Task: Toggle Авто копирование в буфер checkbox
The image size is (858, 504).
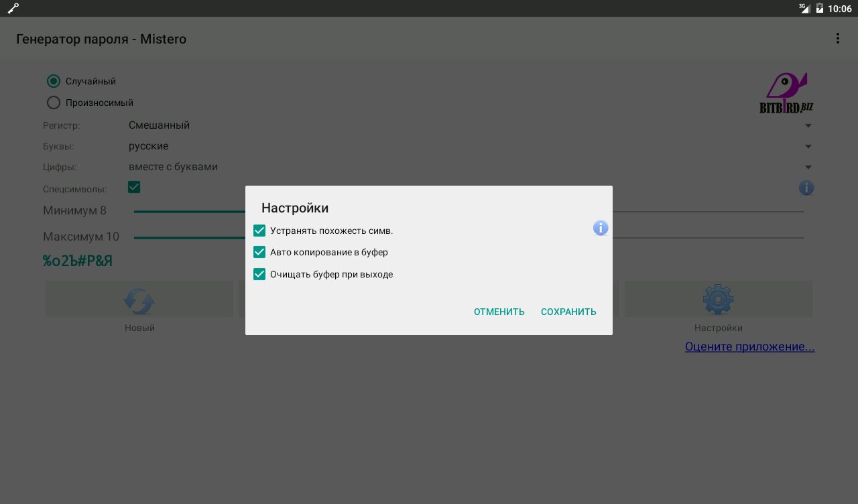Action: tap(259, 253)
